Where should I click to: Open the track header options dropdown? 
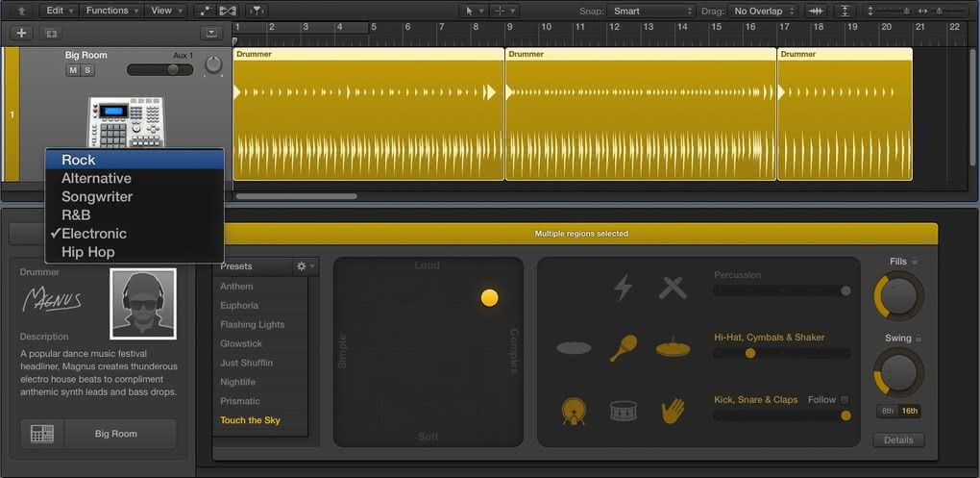[210, 33]
